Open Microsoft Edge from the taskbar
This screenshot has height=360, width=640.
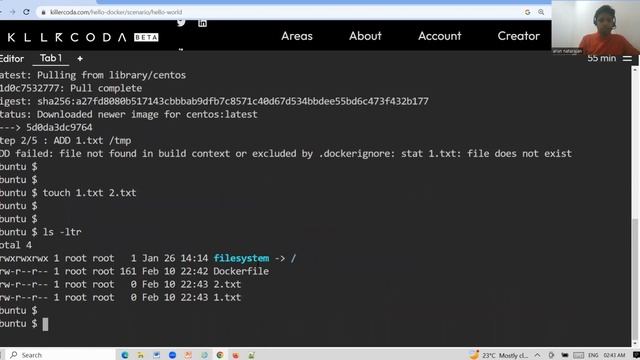point(124,355)
